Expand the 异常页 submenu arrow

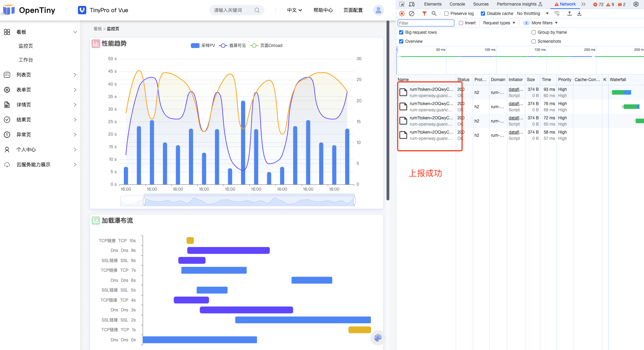click(75, 135)
